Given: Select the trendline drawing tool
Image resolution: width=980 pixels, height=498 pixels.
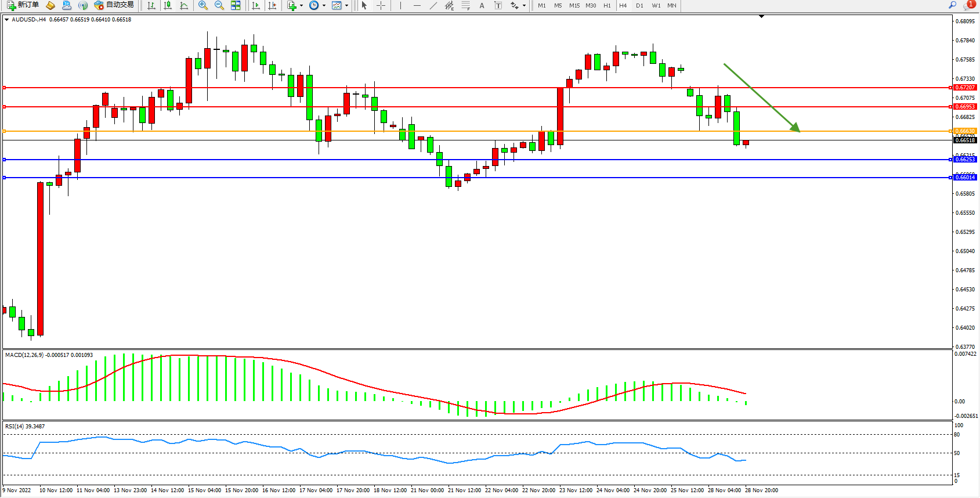Looking at the screenshot, I should (x=433, y=5).
